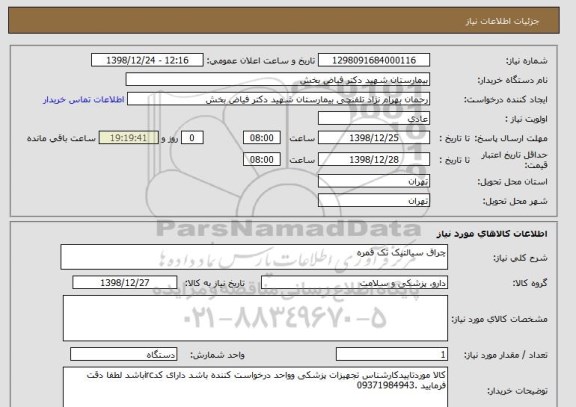Click the گروه کالا label

click(x=530, y=283)
